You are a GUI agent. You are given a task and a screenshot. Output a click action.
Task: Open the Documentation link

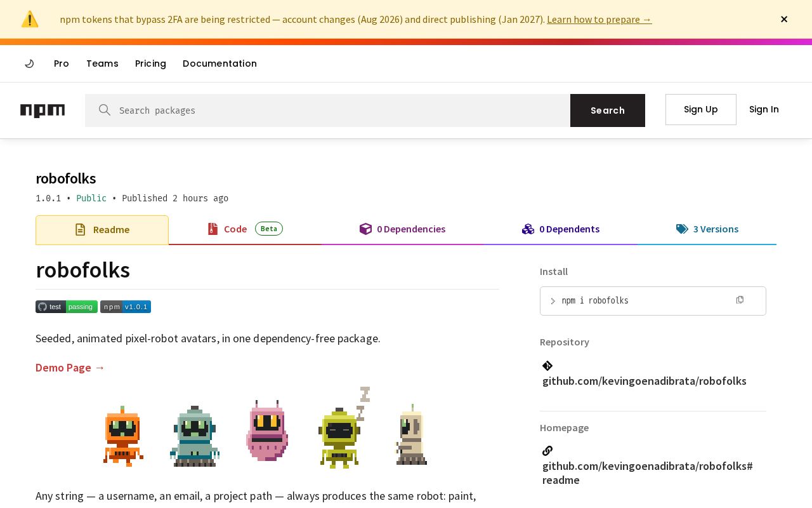(219, 63)
